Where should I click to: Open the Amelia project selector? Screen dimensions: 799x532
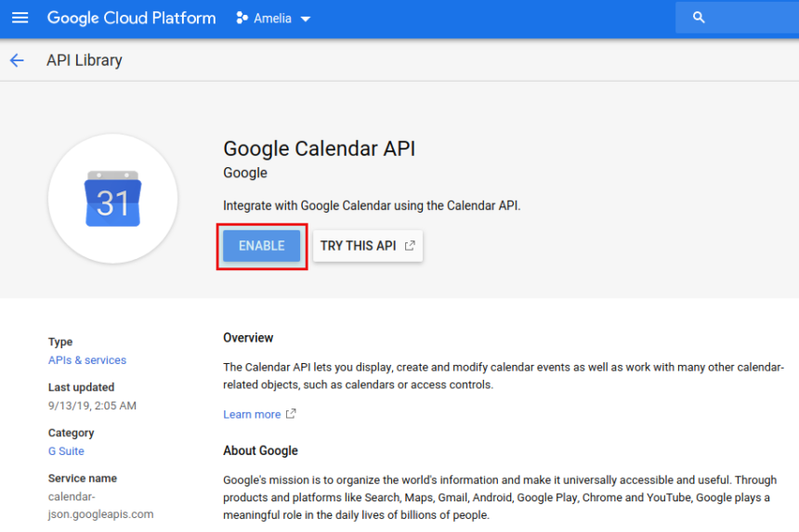(274, 19)
